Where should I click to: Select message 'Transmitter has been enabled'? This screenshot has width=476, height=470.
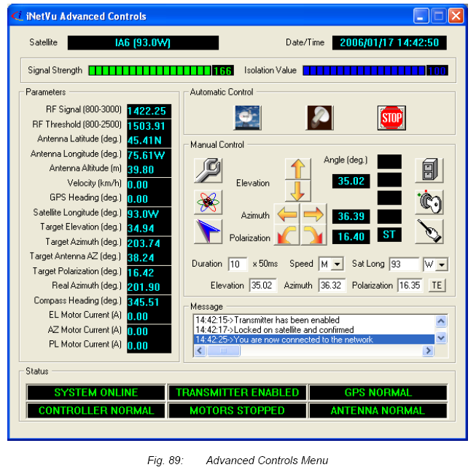pos(314,320)
